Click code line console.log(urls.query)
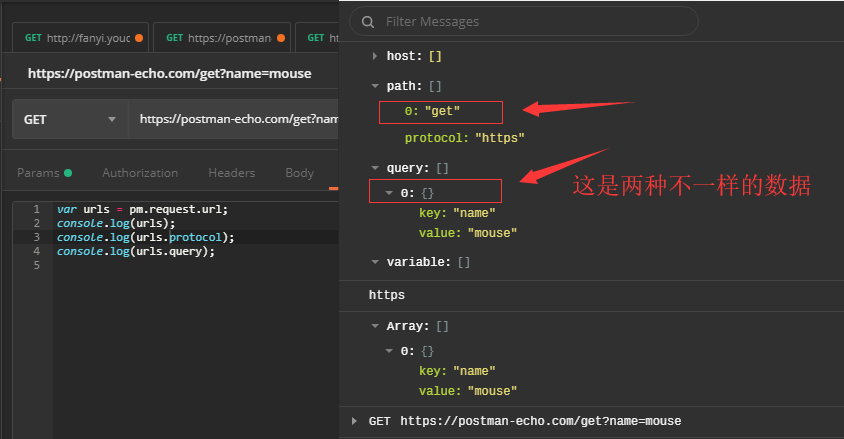844x439 pixels. pos(136,251)
